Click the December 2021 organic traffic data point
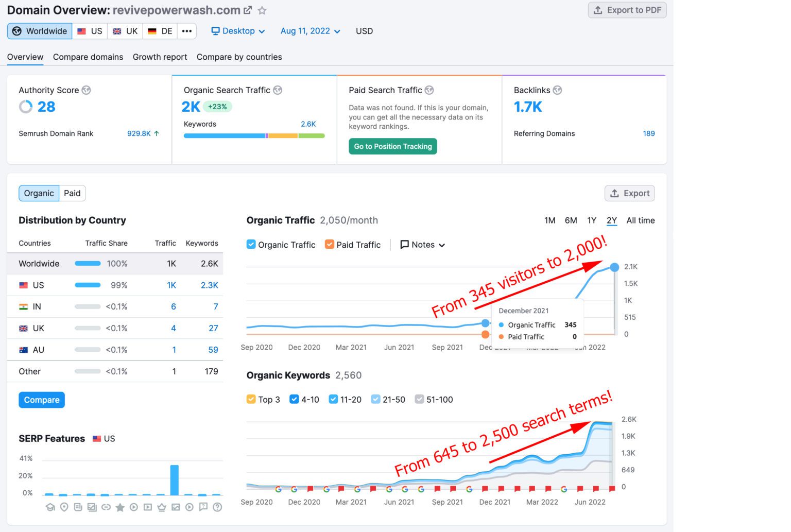The image size is (791, 532). (x=485, y=323)
